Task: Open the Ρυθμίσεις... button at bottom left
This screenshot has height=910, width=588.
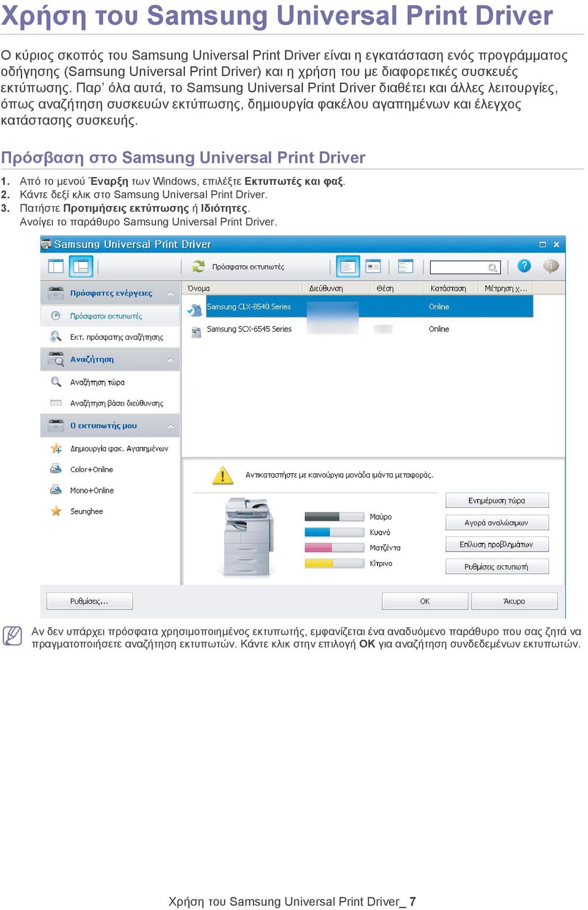Action: coord(89,601)
